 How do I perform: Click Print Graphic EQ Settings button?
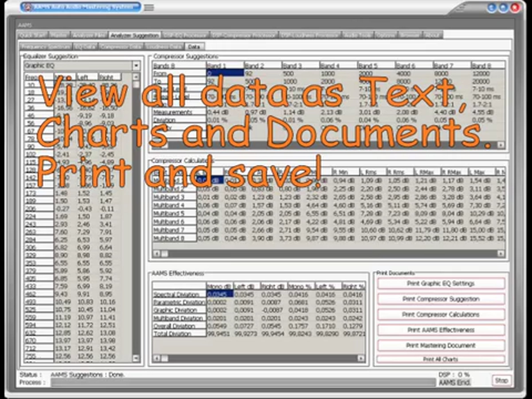(441, 284)
